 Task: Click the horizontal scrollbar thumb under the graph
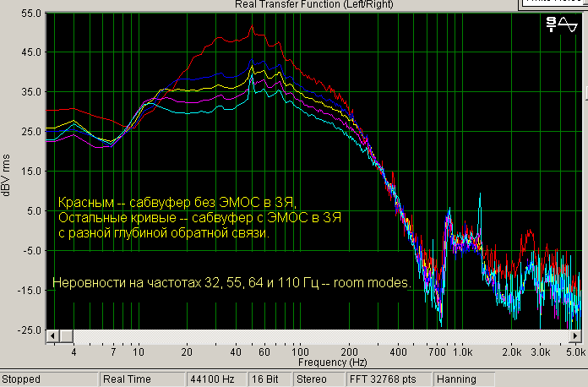(x=67, y=336)
